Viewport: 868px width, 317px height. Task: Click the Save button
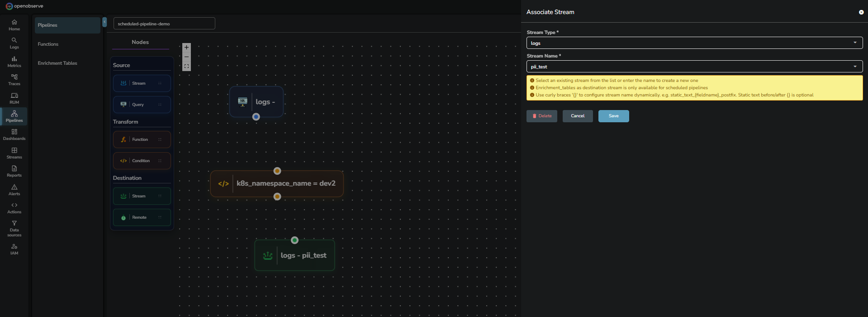point(613,116)
